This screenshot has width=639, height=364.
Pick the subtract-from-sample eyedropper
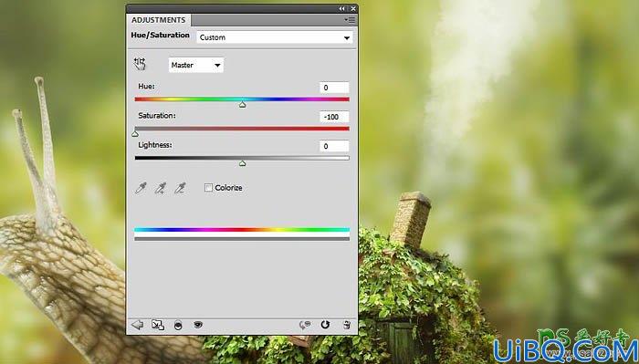(180, 188)
